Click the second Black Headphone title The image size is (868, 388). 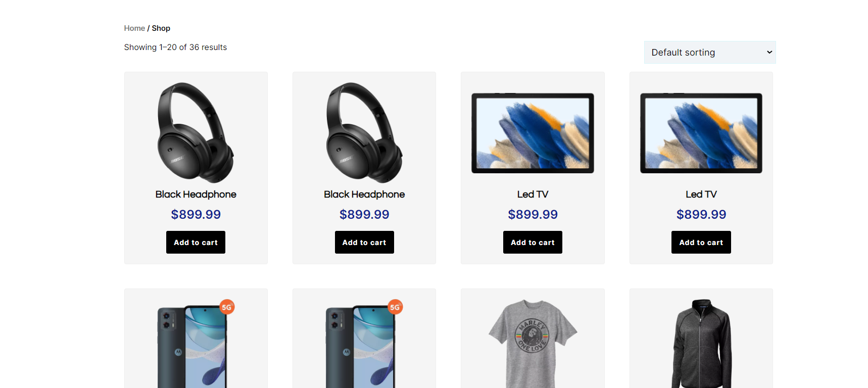coord(364,195)
